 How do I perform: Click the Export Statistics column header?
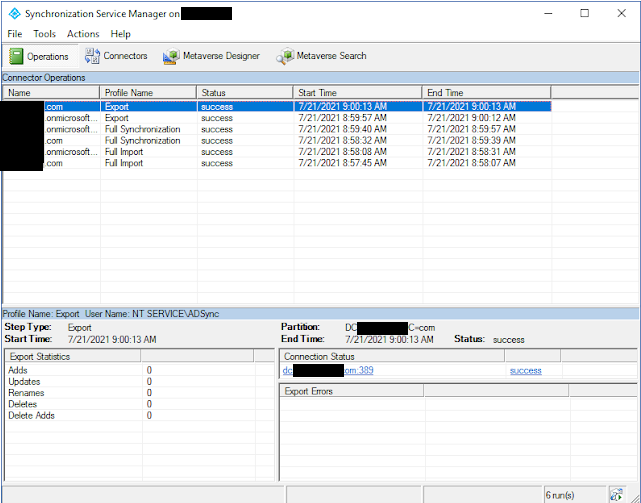(73, 356)
